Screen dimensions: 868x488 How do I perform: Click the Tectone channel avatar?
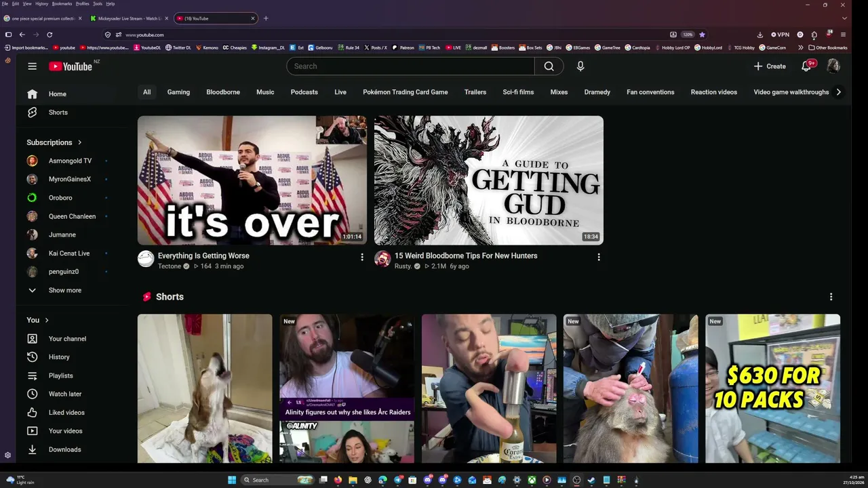tap(146, 258)
